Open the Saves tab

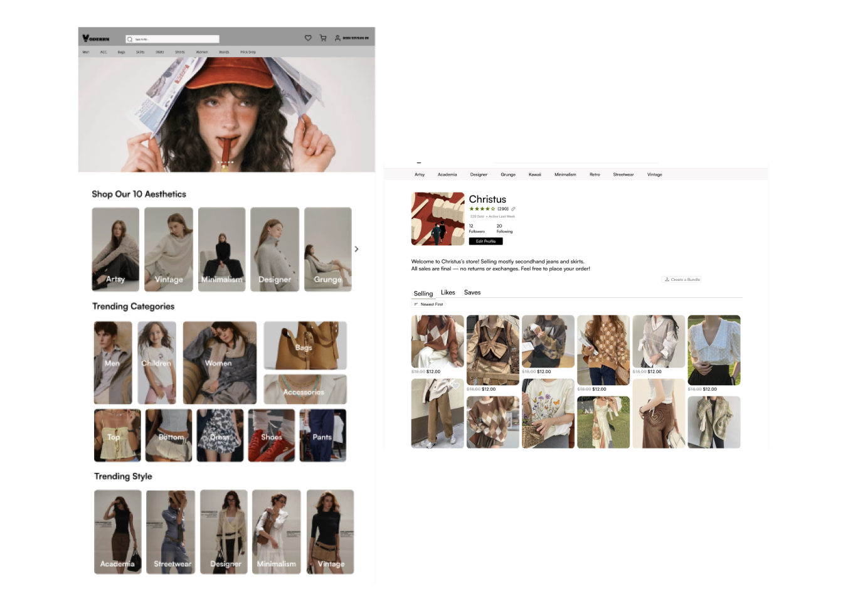coord(472,292)
